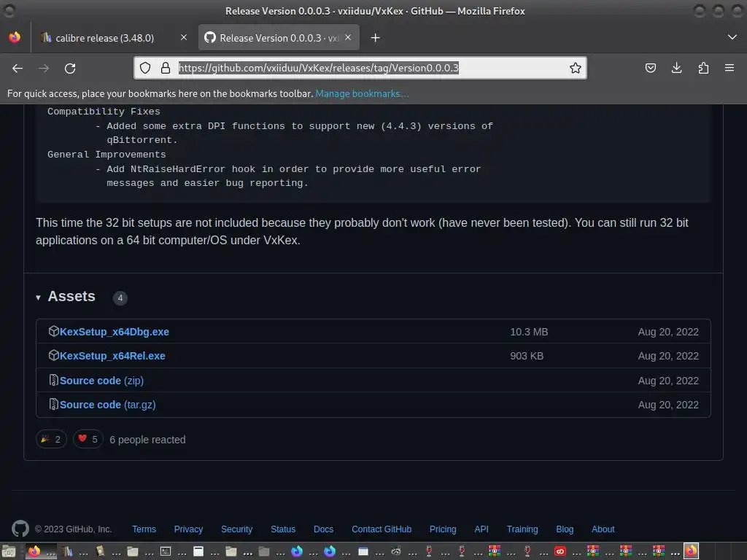Screen dimensions: 747x560
Task: Open a new browser tab
Action: 376,38
